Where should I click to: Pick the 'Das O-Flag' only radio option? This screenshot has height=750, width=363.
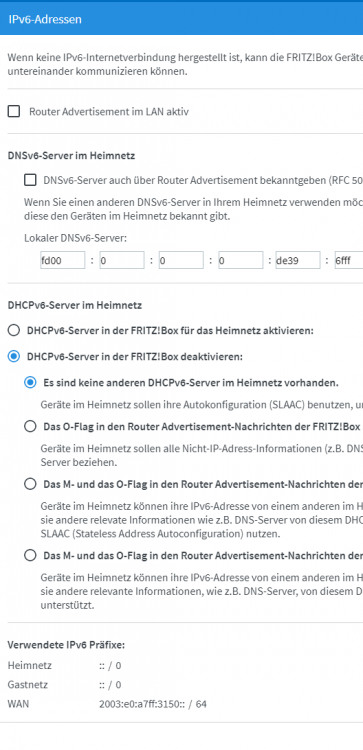tap(30, 427)
